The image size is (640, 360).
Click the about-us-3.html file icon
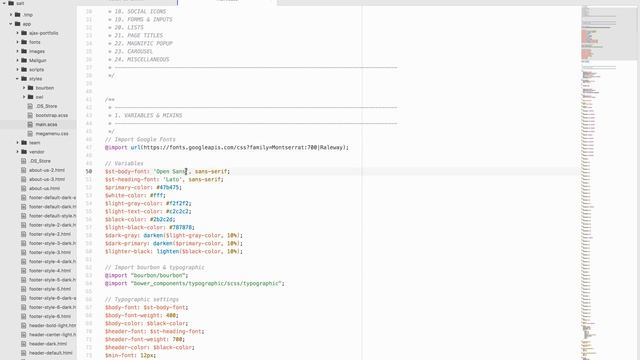(x=24, y=179)
